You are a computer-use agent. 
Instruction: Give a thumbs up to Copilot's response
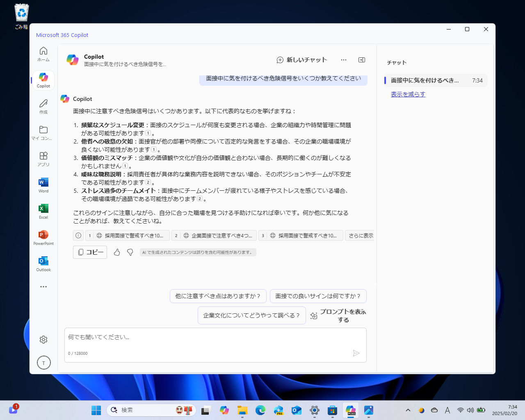tap(117, 252)
